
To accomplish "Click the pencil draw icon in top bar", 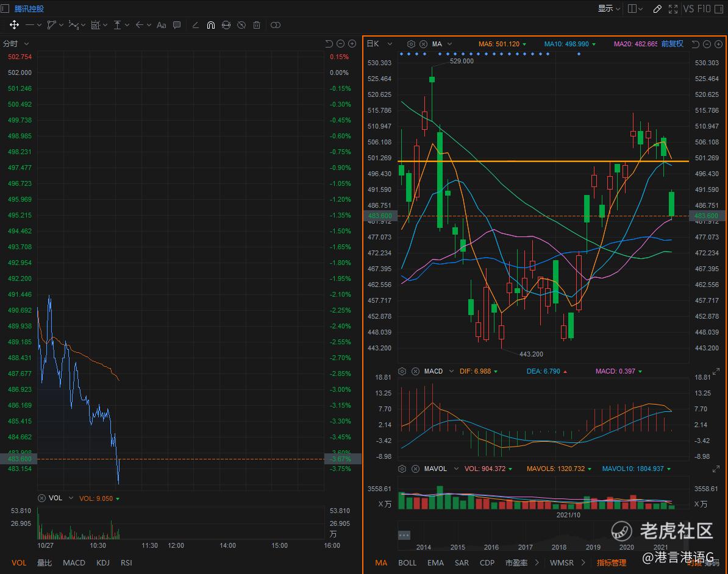I will [x=657, y=9].
